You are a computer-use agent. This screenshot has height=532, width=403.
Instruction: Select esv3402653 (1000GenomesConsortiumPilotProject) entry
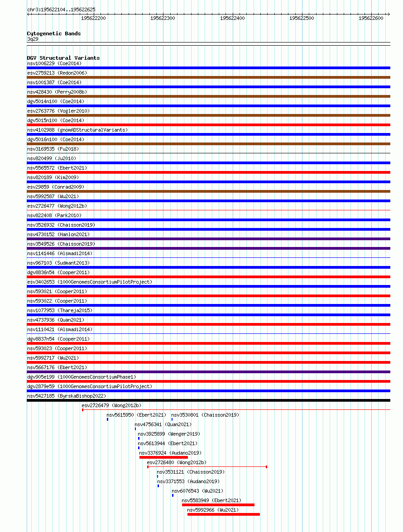[x=90, y=282]
